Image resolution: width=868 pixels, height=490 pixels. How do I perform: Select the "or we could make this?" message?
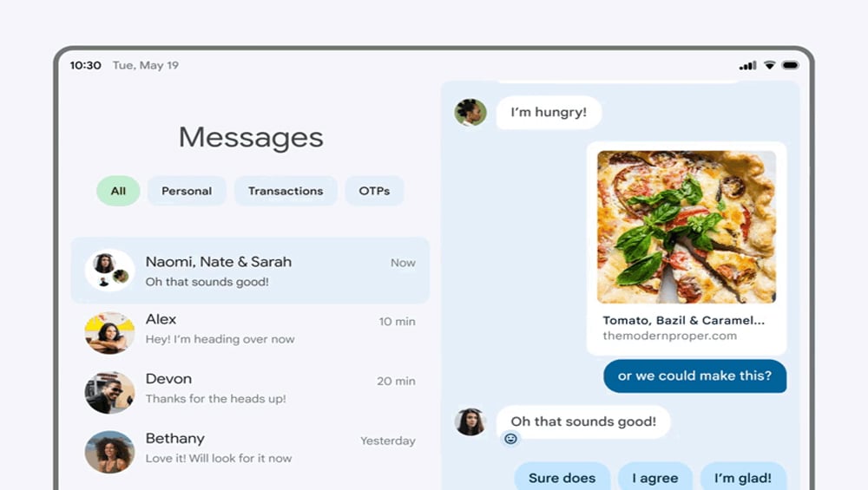tap(694, 376)
